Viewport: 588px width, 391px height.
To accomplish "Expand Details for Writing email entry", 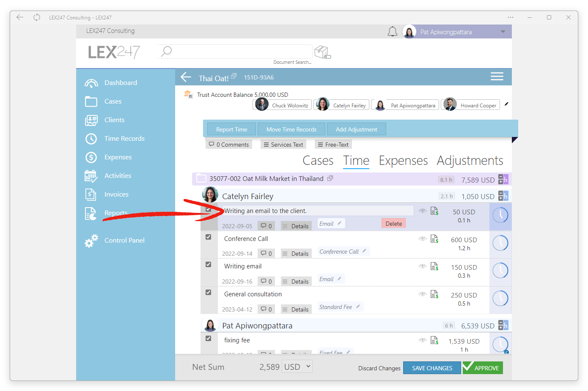I will [296, 282].
